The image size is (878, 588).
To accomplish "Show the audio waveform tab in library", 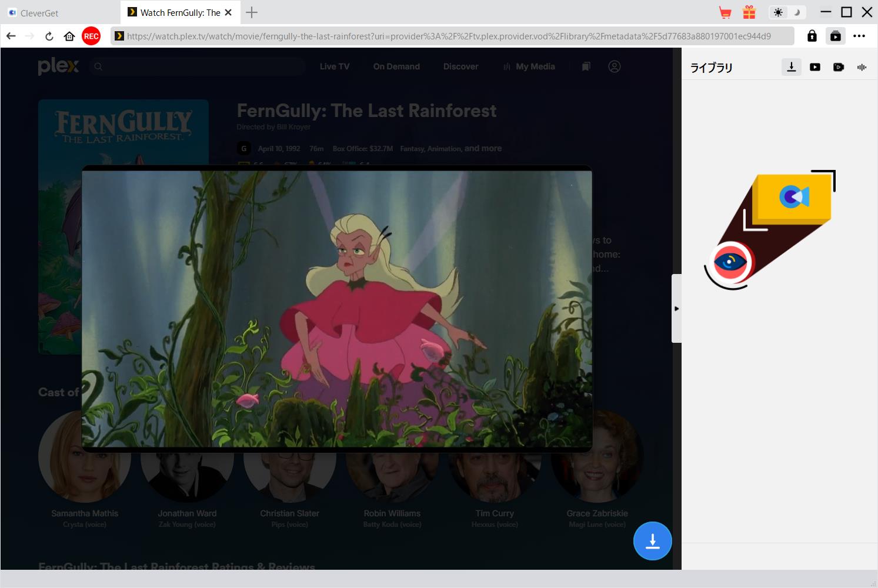I will coord(862,67).
